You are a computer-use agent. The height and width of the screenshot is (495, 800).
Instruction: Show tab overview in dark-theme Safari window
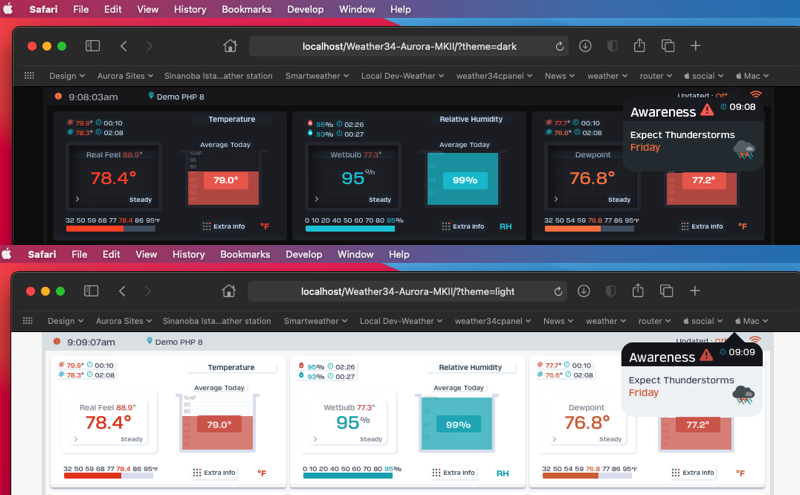point(668,46)
